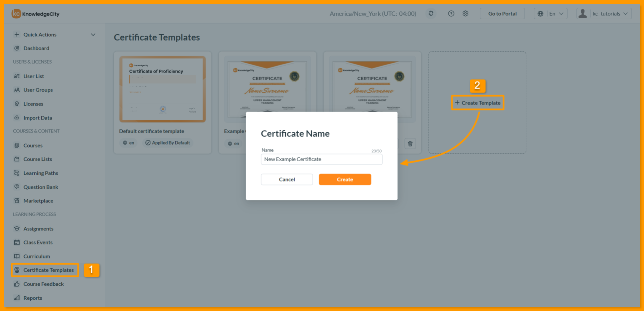Click Cancel in the Certificate Name dialog
The height and width of the screenshot is (311, 644).
coord(287,179)
